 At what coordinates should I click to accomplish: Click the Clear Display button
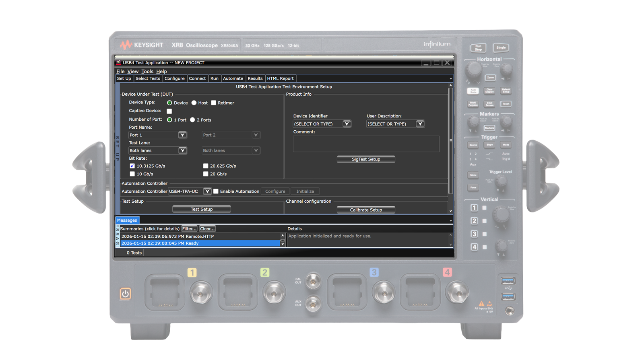click(489, 91)
